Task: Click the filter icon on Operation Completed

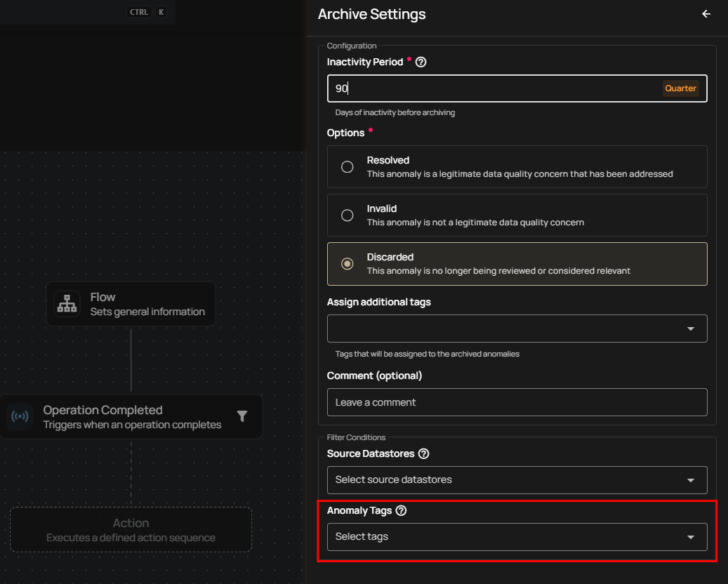Action: [241, 416]
